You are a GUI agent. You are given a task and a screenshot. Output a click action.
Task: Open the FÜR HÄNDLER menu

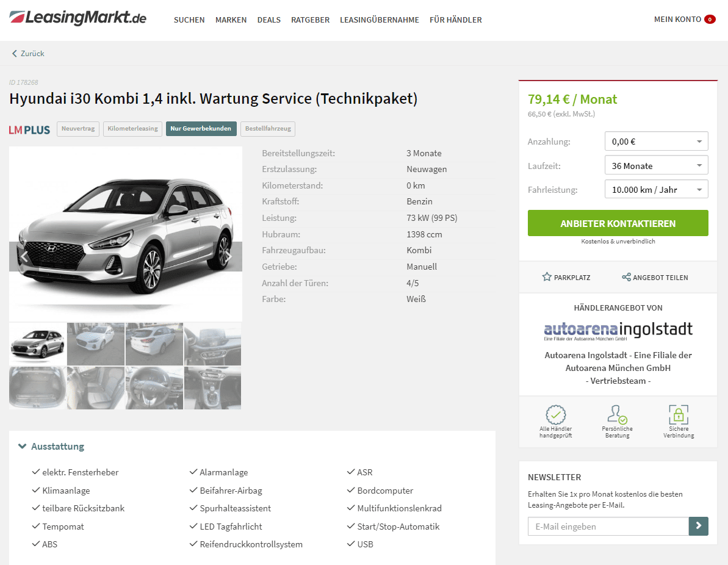pos(455,20)
